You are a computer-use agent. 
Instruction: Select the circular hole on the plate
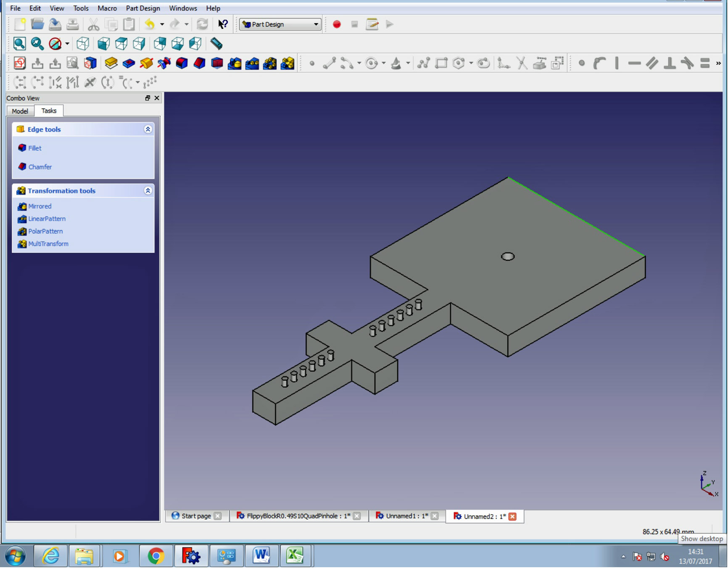tap(508, 256)
